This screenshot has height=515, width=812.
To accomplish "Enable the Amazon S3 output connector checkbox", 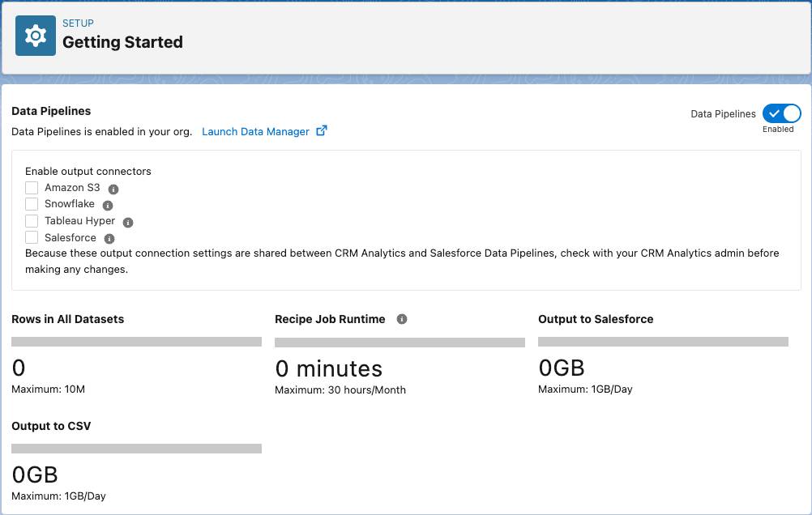I will tap(32, 187).
